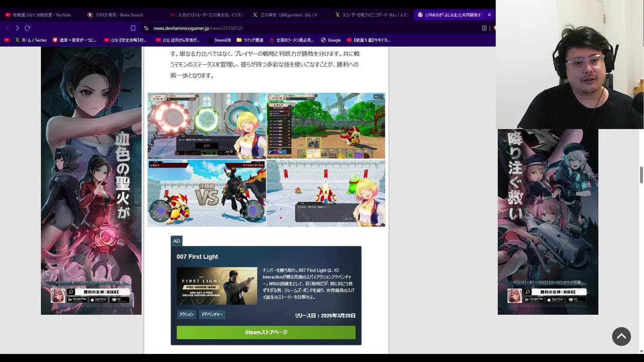Open site settings icon left of URL
This screenshot has width=644, height=362.
pos(146,28)
